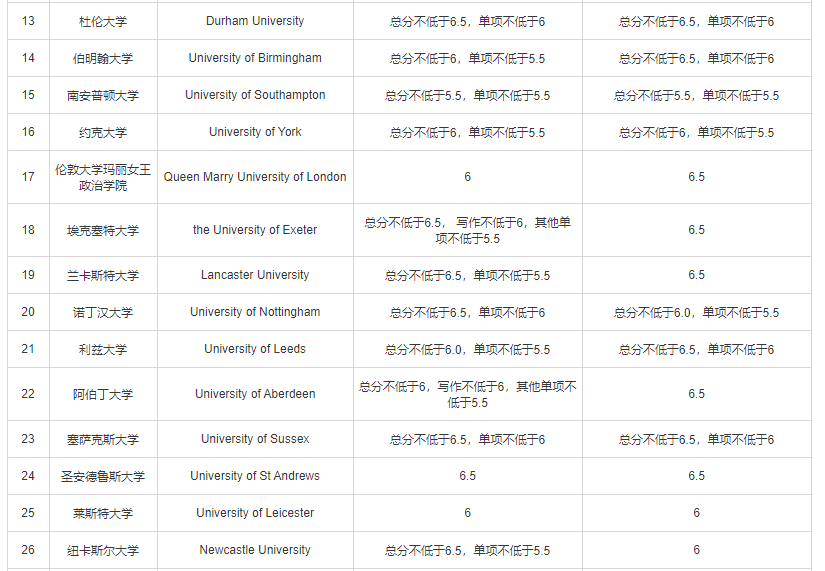Select the 伦敦大学玛丽女王政治学院 cell
Viewport: 825px width, 571px height.
click(x=103, y=177)
